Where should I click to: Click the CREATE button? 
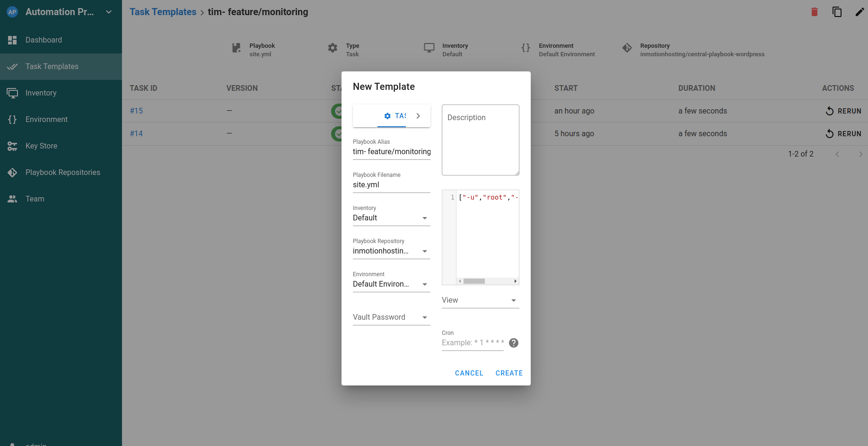click(x=509, y=373)
